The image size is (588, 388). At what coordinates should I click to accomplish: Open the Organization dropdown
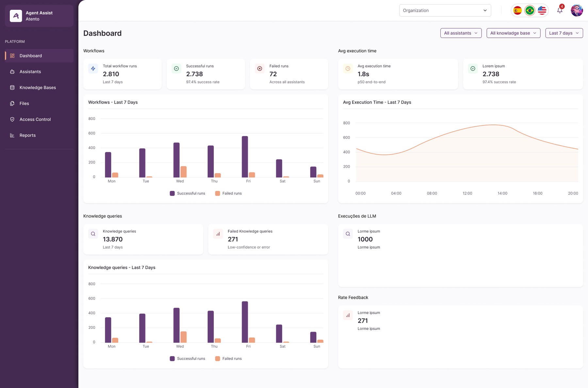445,10
